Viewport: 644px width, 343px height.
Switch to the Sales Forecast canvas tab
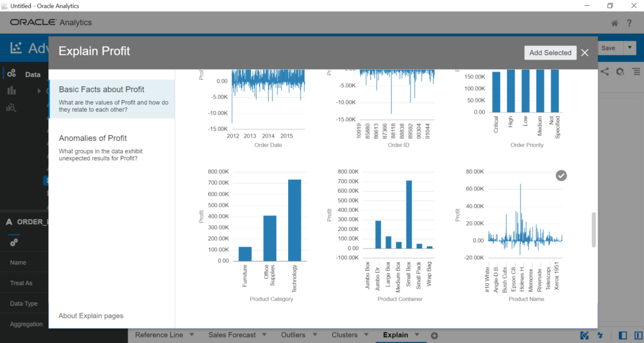click(x=231, y=335)
